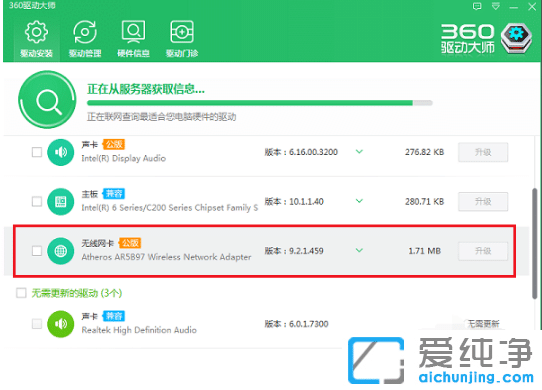Click text Realtek High Definition Audio
The height and width of the screenshot is (390, 542).
(x=139, y=330)
